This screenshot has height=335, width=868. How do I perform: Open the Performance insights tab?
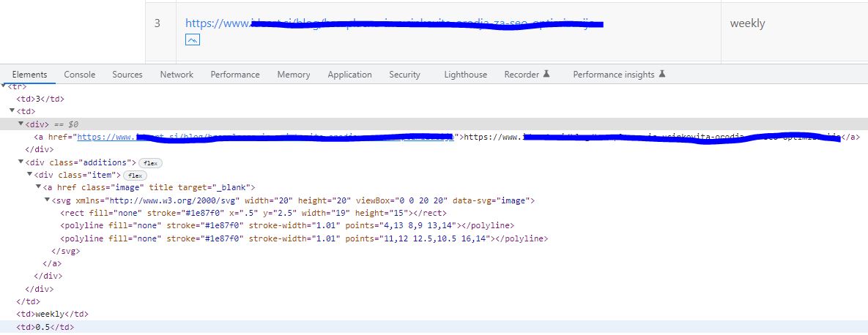coord(613,75)
